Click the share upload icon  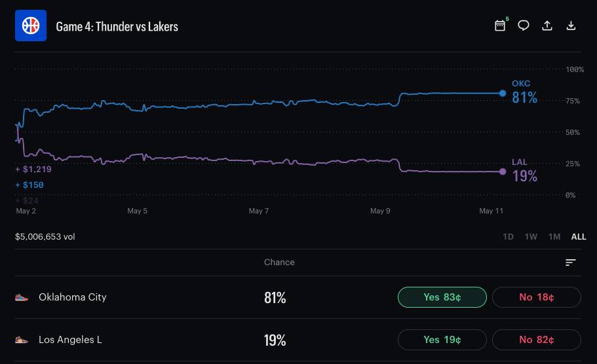coord(547,26)
